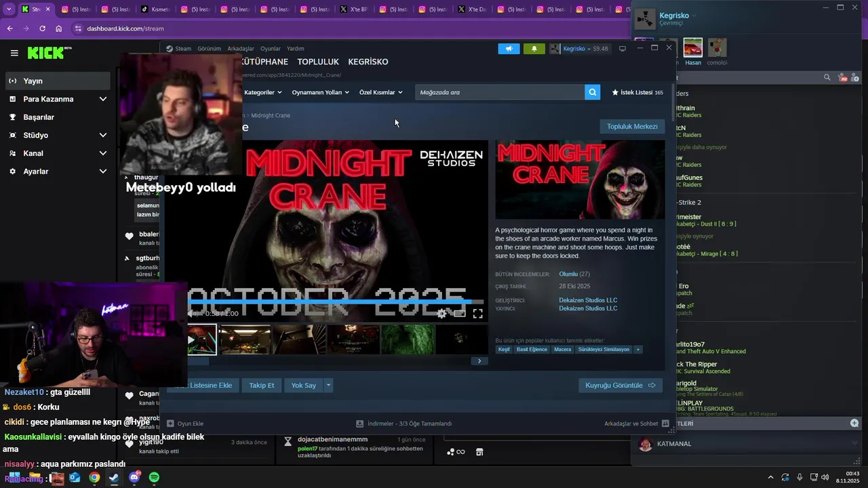
Task: Click the thumbnail strip next arrow
Action: [479, 361]
